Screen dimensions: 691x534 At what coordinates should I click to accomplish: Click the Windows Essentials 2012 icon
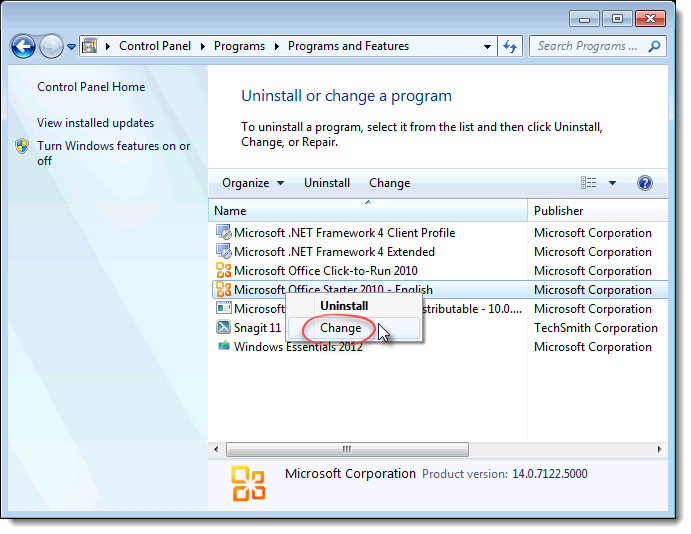(224, 345)
